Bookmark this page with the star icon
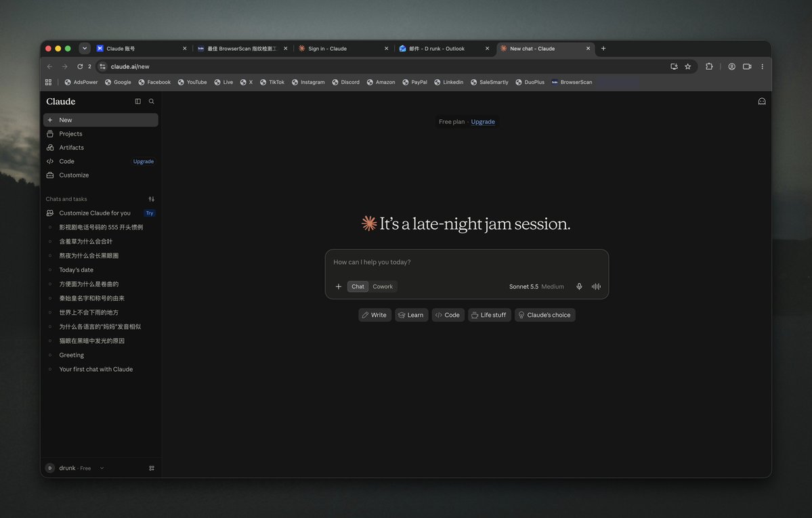Screen dimensions: 812x518 coord(687,66)
